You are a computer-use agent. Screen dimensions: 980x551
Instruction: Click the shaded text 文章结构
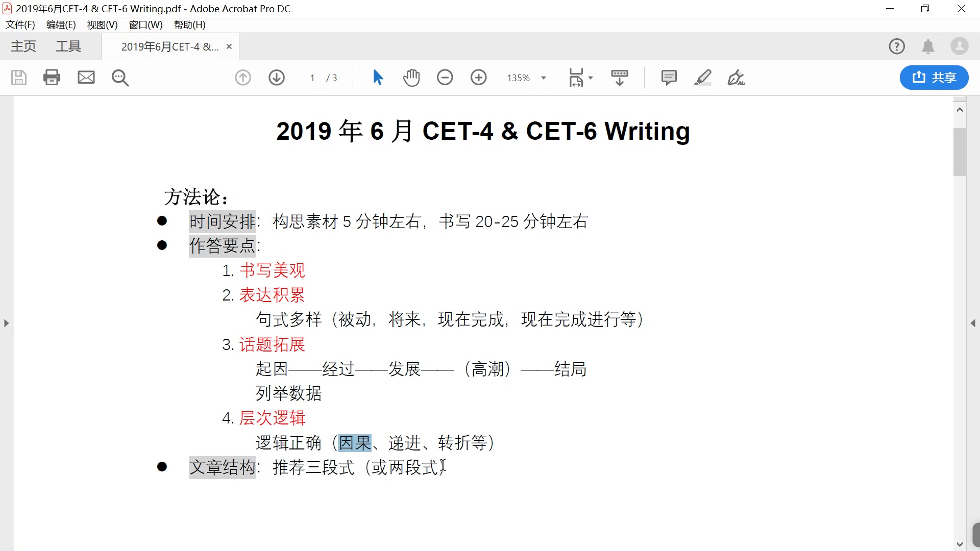(222, 467)
